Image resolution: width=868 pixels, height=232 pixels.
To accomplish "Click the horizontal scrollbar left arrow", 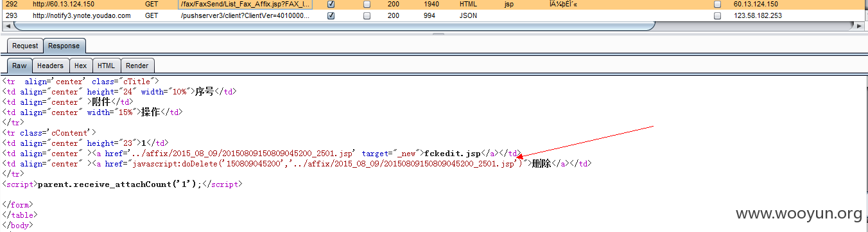I will tap(8, 26).
